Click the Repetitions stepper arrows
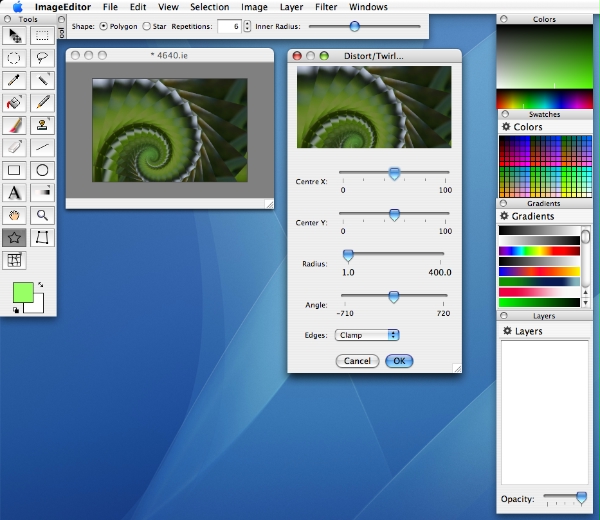 pyautogui.click(x=247, y=25)
